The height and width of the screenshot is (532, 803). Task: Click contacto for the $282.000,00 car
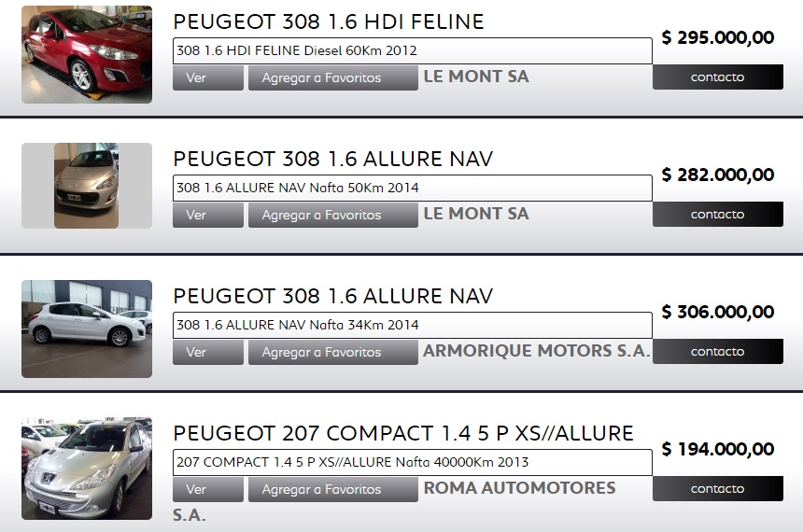[717, 215]
